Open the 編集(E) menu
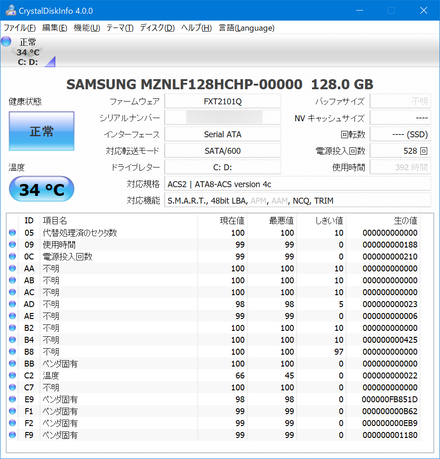The height and width of the screenshot is (459, 440). pyautogui.click(x=54, y=28)
